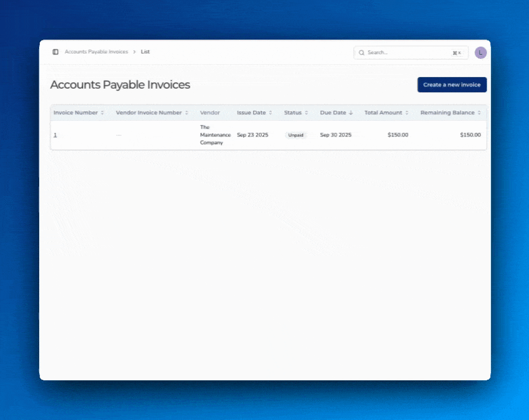Screen dimensions: 529x420
Task: Click the sort arrows beside Vendor Invoice Number
Action: [187, 113]
